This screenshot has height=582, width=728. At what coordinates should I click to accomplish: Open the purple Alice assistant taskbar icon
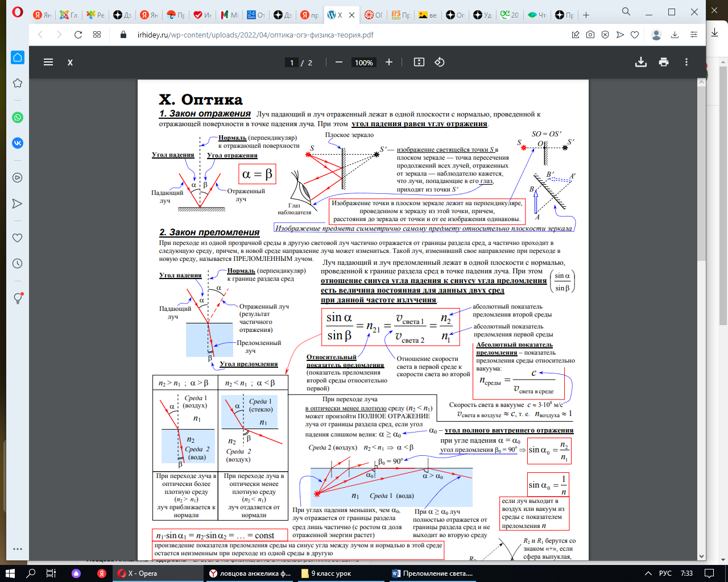[76, 573]
